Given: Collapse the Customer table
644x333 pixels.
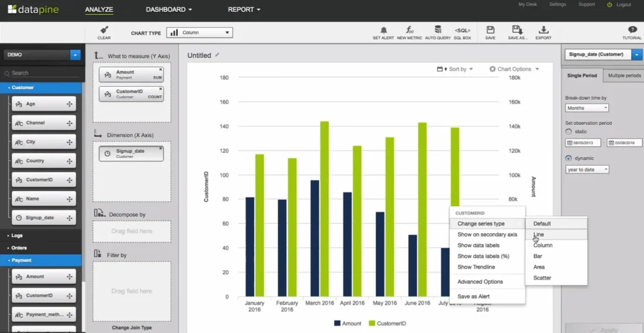Looking at the screenshot, I should [x=41, y=87].
